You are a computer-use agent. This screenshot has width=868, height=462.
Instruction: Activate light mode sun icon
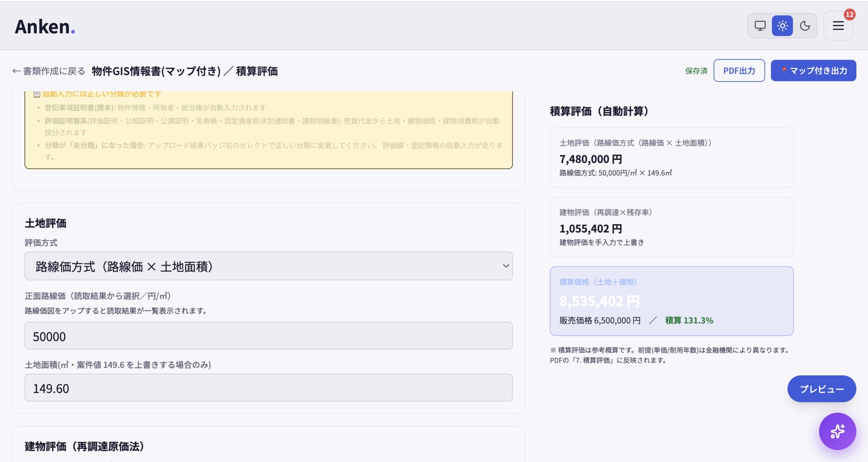pyautogui.click(x=782, y=26)
